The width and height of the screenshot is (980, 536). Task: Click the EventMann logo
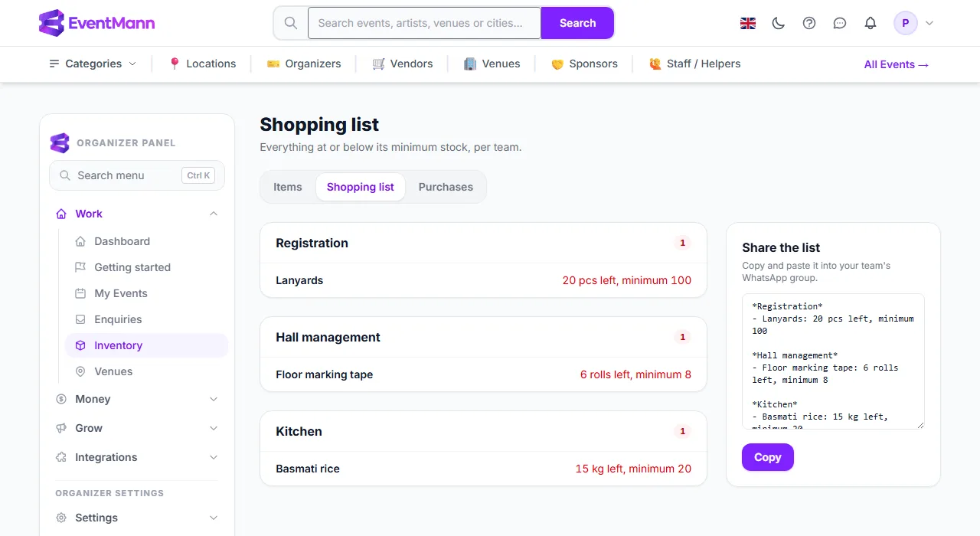[96, 23]
